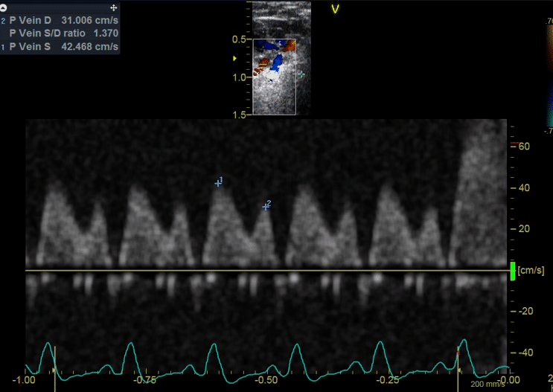Select caliper marker 2 on the waveform

[x=266, y=207]
